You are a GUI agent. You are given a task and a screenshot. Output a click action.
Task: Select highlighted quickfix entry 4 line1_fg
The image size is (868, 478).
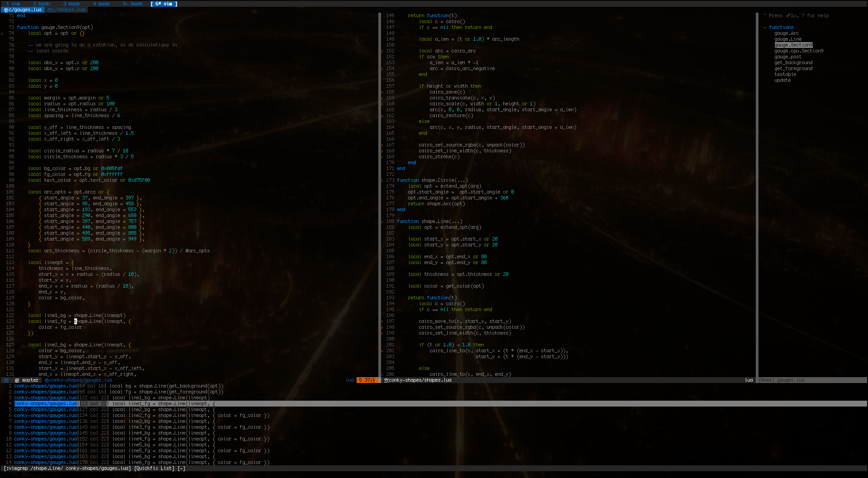click(434, 404)
